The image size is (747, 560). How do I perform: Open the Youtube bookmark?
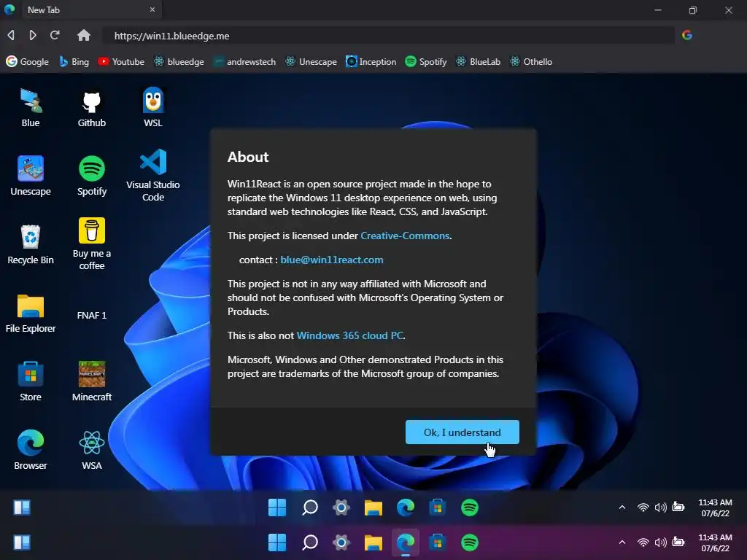click(121, 62)
